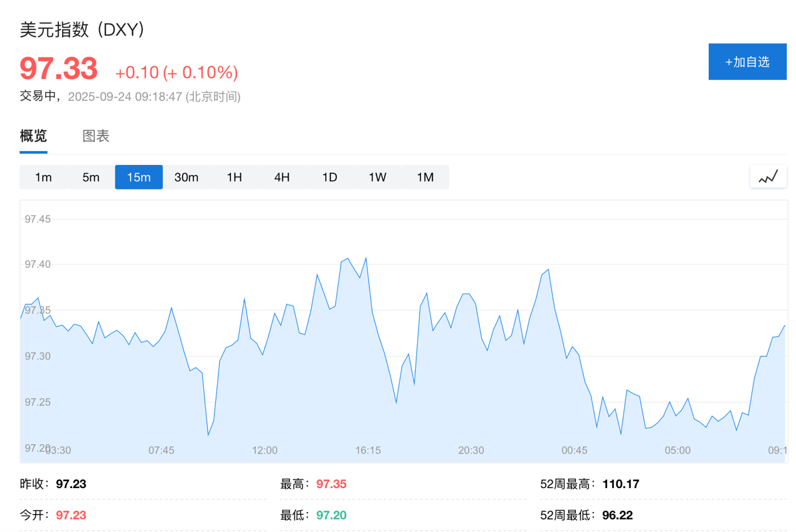The image size is (796, 532).
Task: Select the 概览 tab
Action: click(x=33, y=136)
